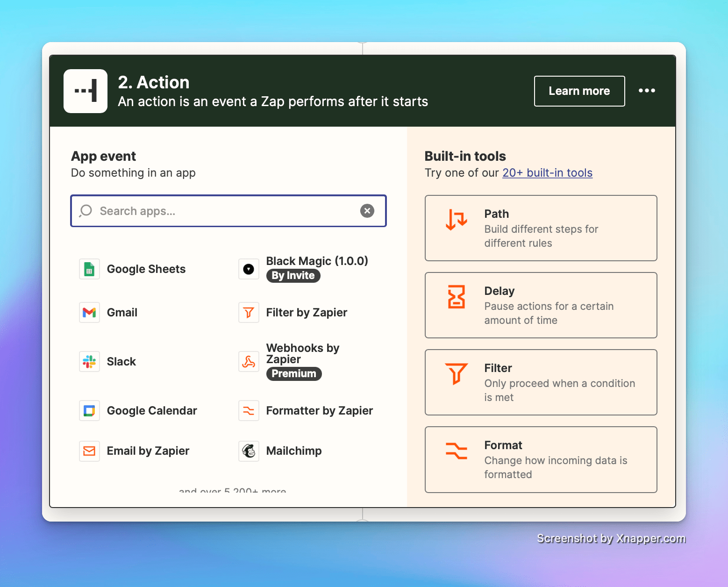
Task: Select Gmail app label
Action: 122,313
